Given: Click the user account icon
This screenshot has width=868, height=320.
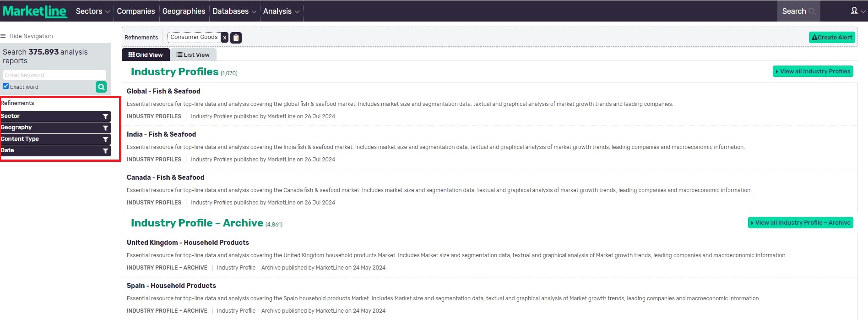Looking at the screenshot, I should click(x=854, y=11).
